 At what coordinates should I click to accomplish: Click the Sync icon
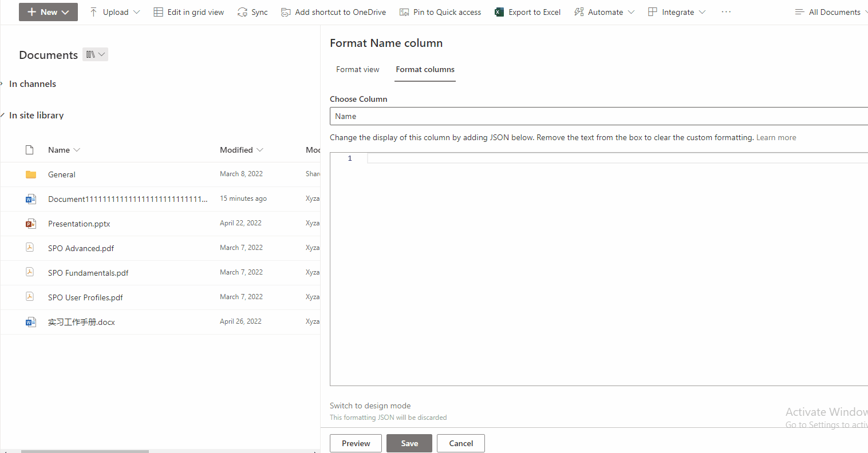coord(242,12)
